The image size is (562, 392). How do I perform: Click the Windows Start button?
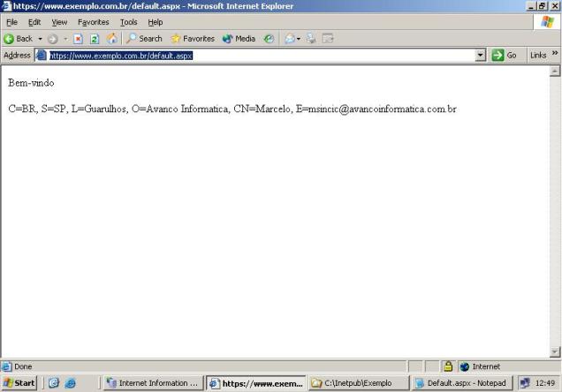tap(19, 383)
